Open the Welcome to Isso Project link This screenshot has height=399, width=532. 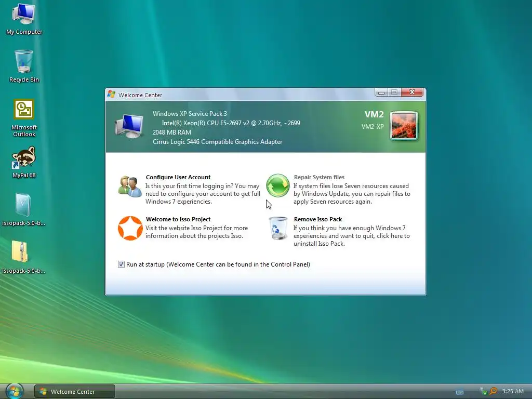pyautogui.click(x=178, y=219)
